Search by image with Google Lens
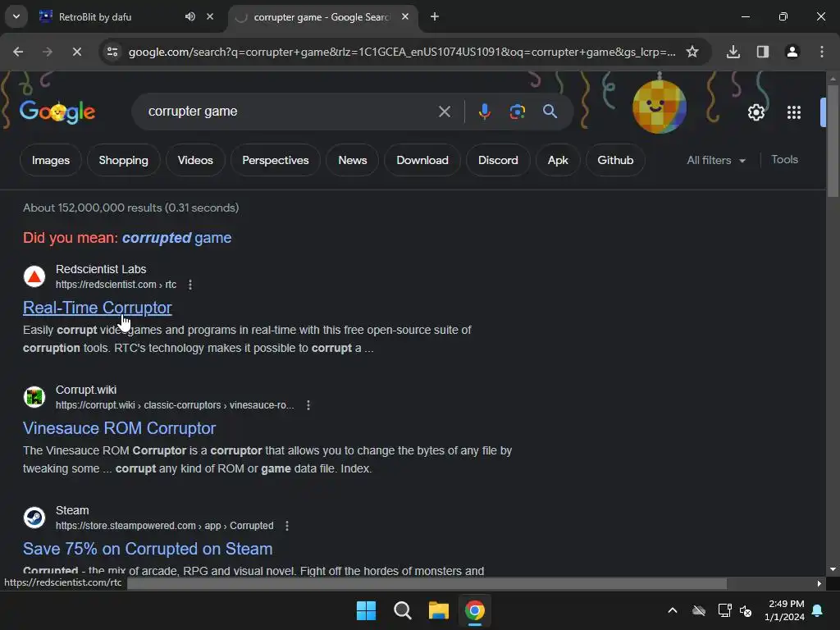Image resolution: width=840 pixels, height=630 pixels. pyautogui.click(x=517, y=112)
